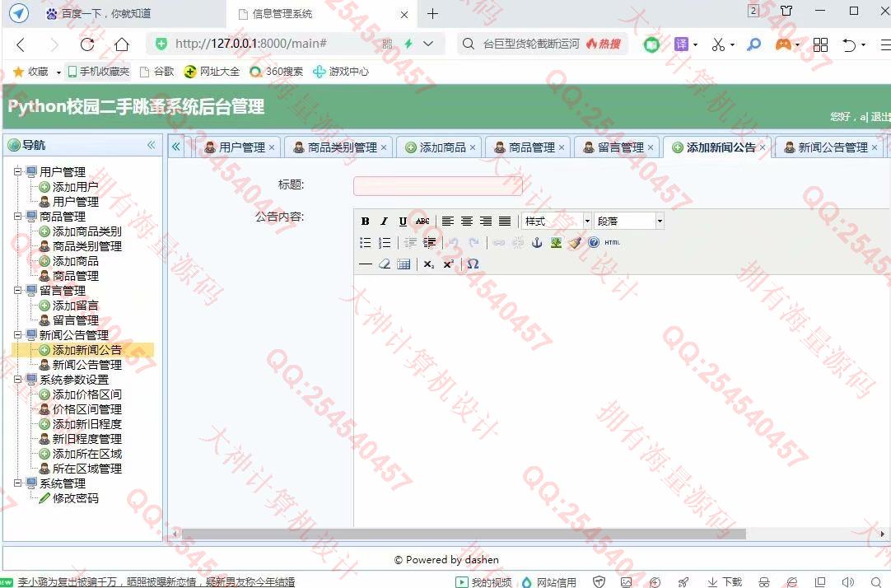Screen dimensions: 891x588
Task: Collapse the 新闻公告管理 tree node
Action: pos(17,334)
